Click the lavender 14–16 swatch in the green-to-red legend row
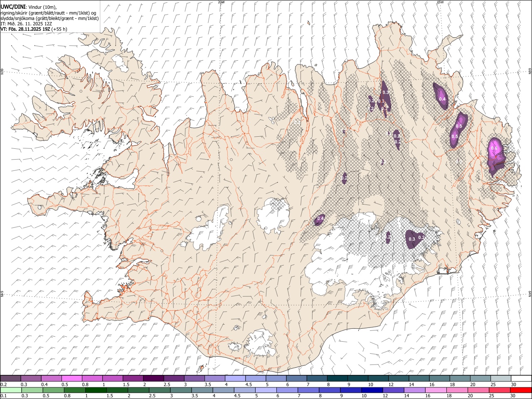Screen dimensions: 532x399 tap(414, 390)
